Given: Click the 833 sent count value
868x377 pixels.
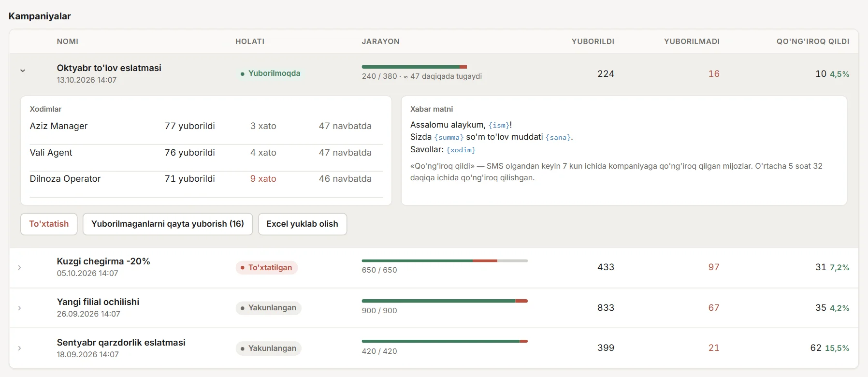Looking at the screenshot, I should (606, 308).
